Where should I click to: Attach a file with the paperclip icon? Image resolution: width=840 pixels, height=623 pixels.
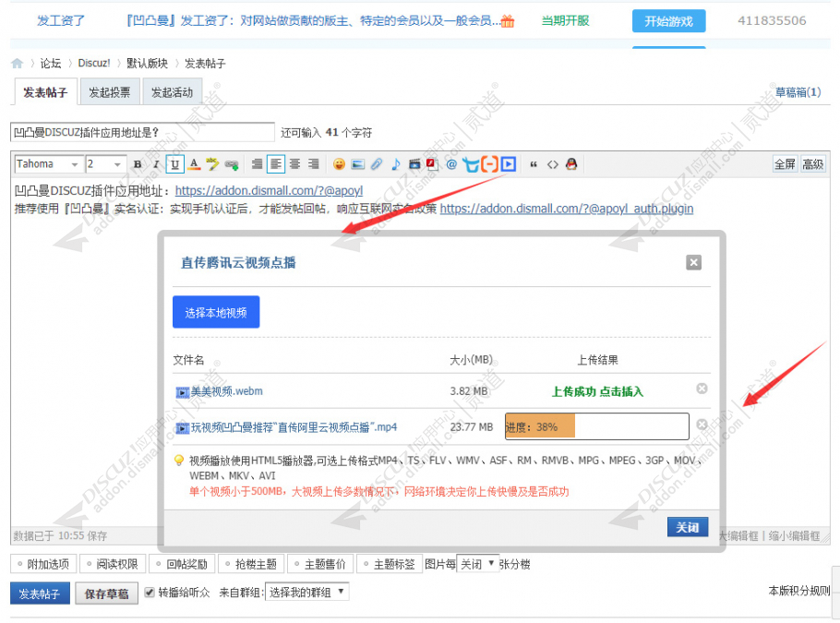pyautogui.click(x=377, y=164)
